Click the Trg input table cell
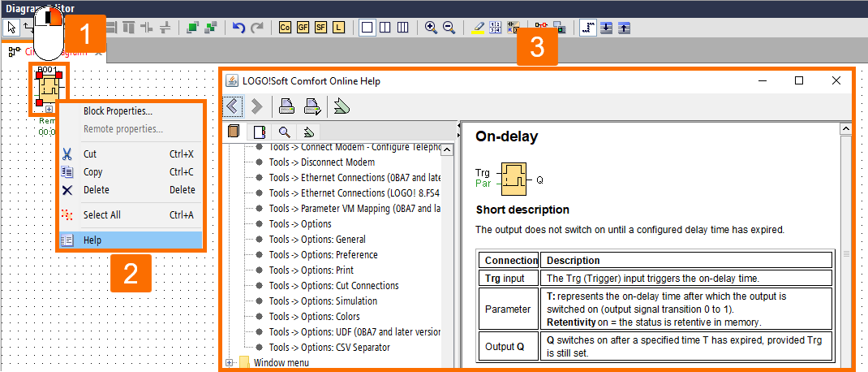868x372 pixels. (x=508, y=278)
